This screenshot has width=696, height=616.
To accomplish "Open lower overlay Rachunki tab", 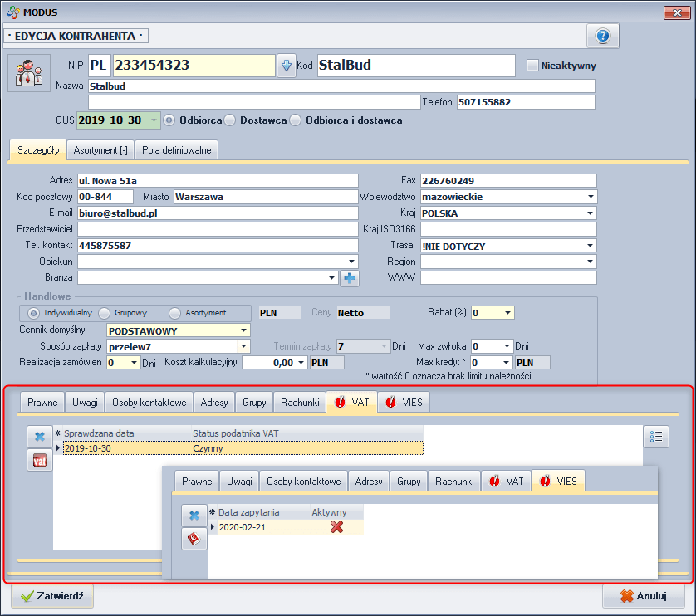I will tap(454, 482).
